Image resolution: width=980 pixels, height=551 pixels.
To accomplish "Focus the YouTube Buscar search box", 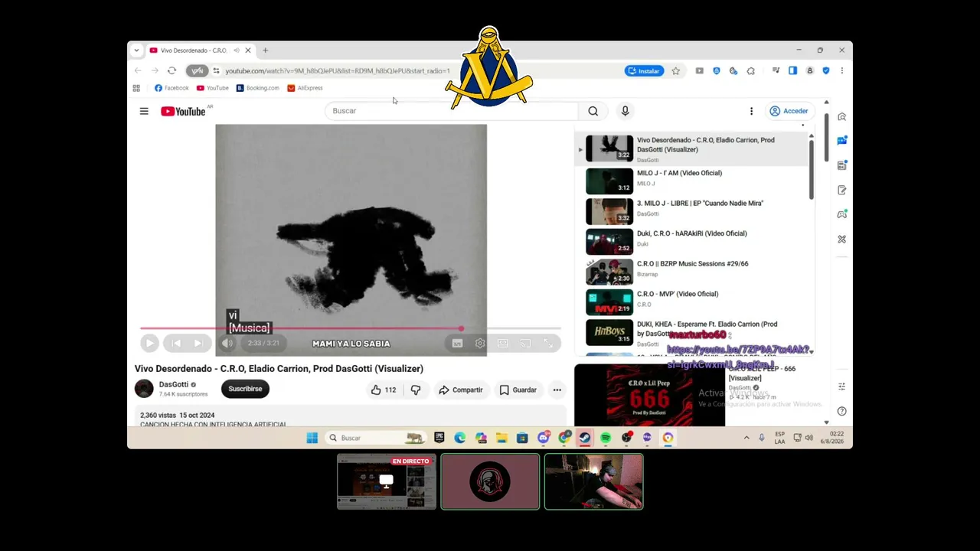I will (452, 111).
